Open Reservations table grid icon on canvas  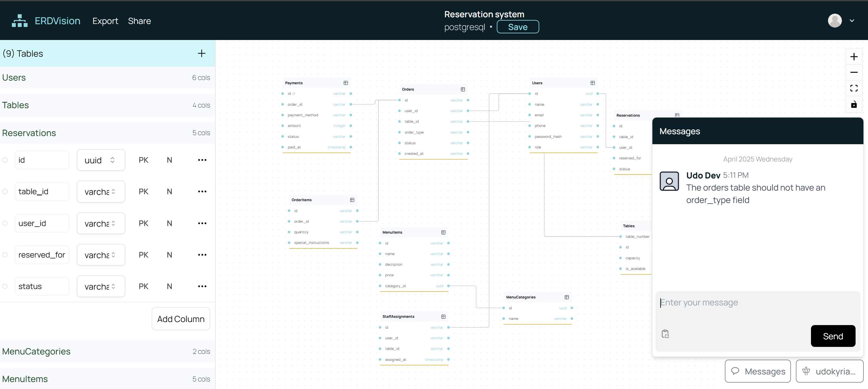click(x=677, y=115)
